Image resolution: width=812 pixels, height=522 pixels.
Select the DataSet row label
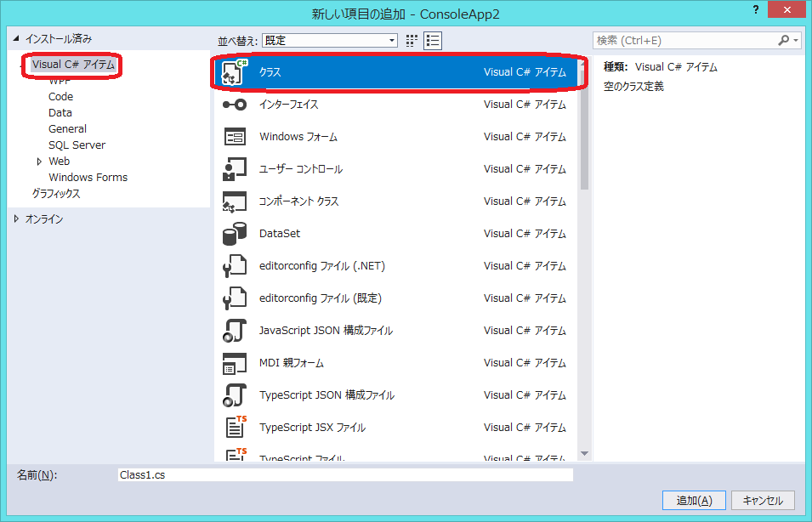click(280, 234)
